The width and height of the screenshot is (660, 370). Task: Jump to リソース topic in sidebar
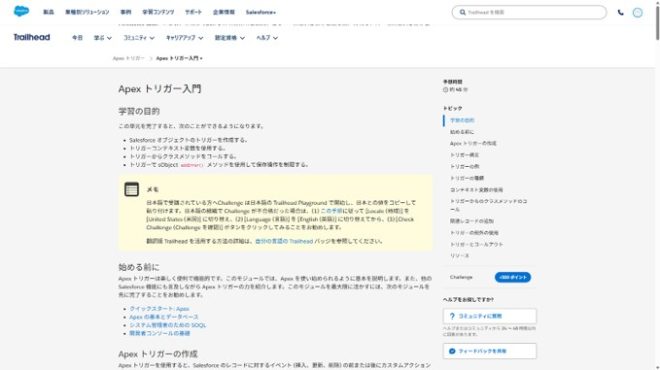pos(459,256)
